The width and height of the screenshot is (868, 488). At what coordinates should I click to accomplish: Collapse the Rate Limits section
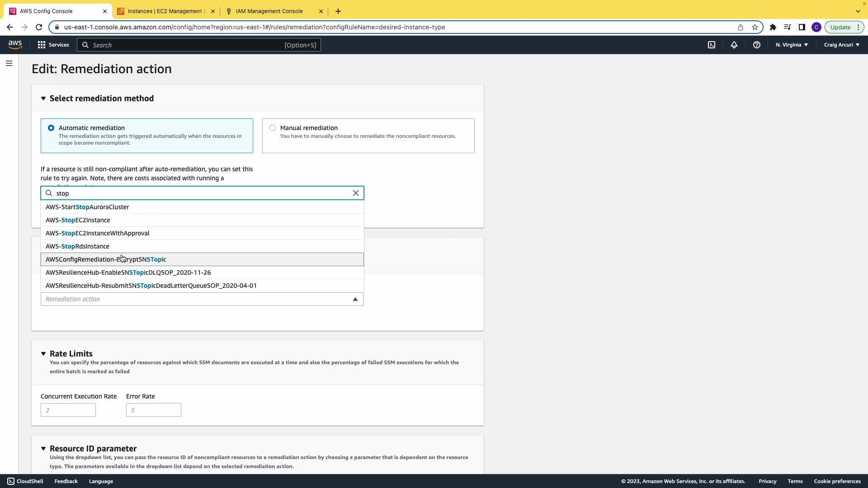pos(43,354)
